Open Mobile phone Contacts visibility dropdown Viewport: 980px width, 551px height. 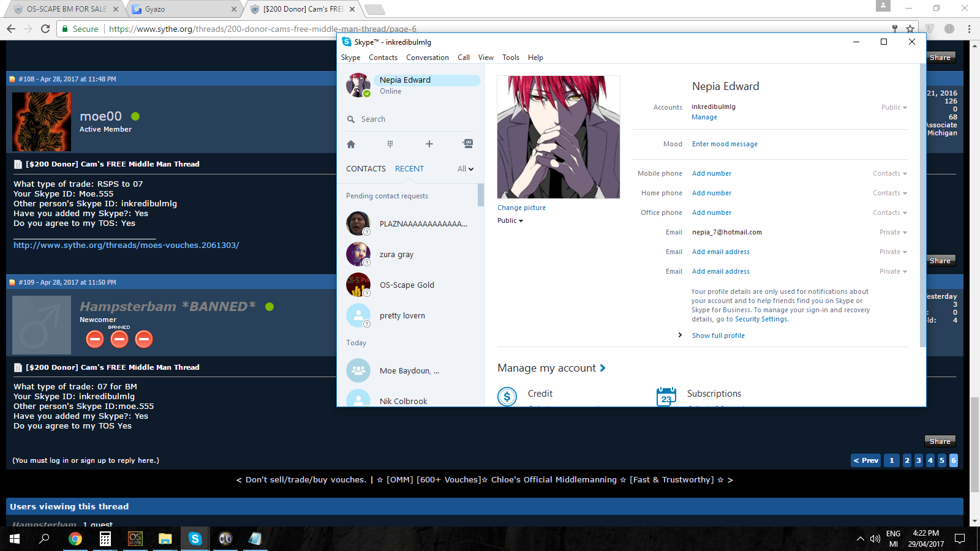(890, 173)
